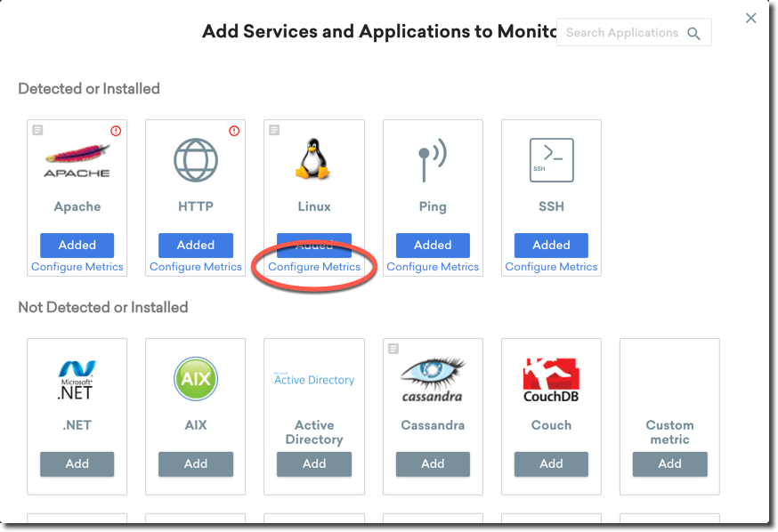The height and width of the screenshot is (532, 778).
Task: Click the red alert icon on Apache card
Action: [x=116, y=131]
